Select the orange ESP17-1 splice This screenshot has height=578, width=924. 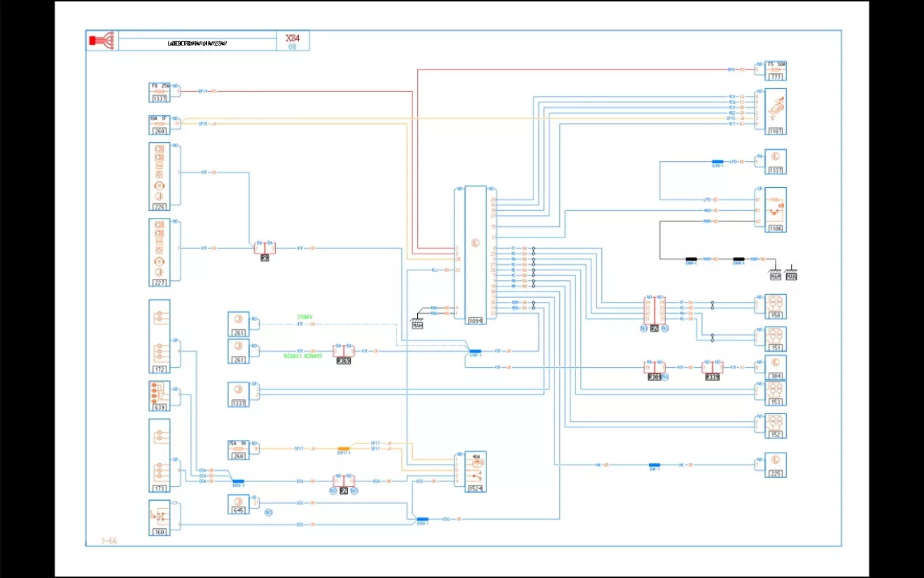pos(344,450)
